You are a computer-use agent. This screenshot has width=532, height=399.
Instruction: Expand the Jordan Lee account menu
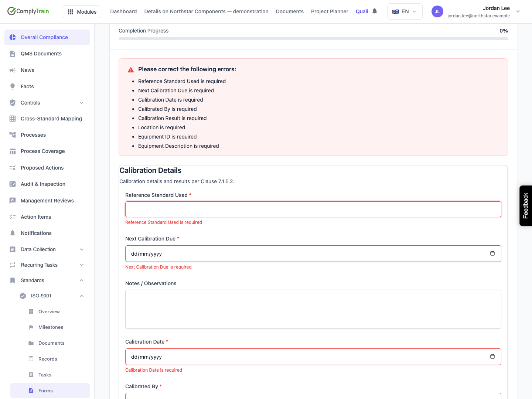click(518, 11)
